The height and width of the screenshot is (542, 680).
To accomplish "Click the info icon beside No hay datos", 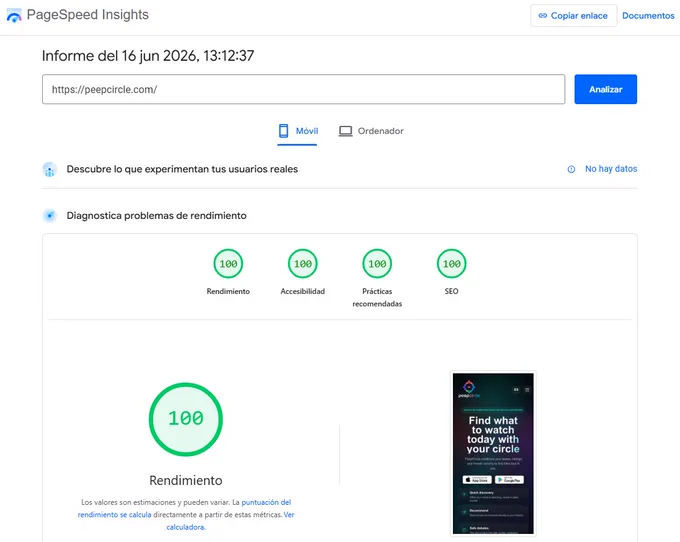I will click(x=571, y=169).
